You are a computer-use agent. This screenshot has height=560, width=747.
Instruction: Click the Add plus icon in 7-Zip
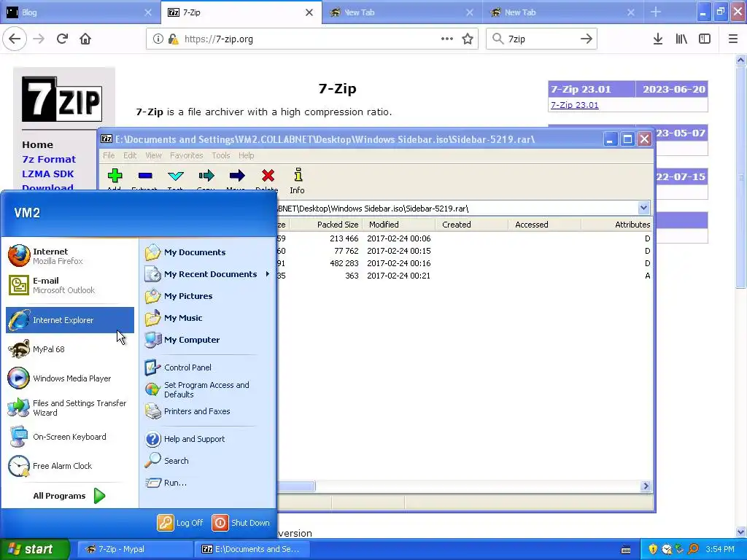click(115, 176)
